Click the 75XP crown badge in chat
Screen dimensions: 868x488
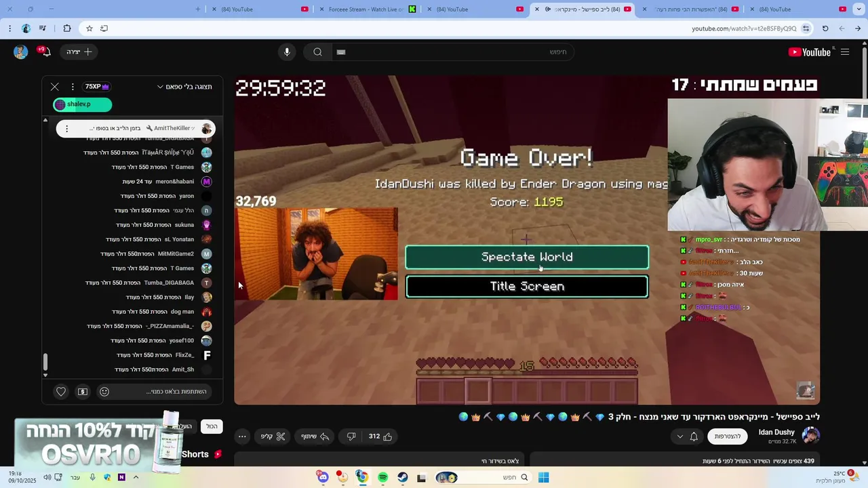click(97, 87)
